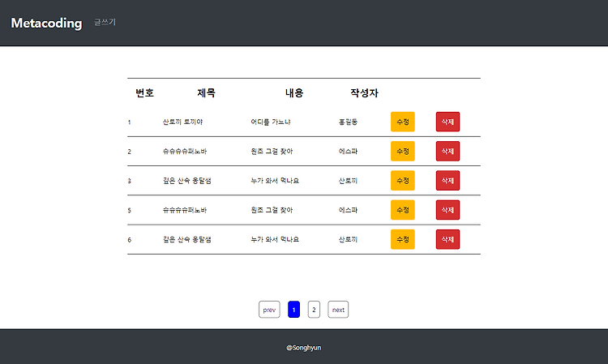Click title cell of post number 5
The width and height of the screenshot is (608, 364).
click(x=185, y=210)
